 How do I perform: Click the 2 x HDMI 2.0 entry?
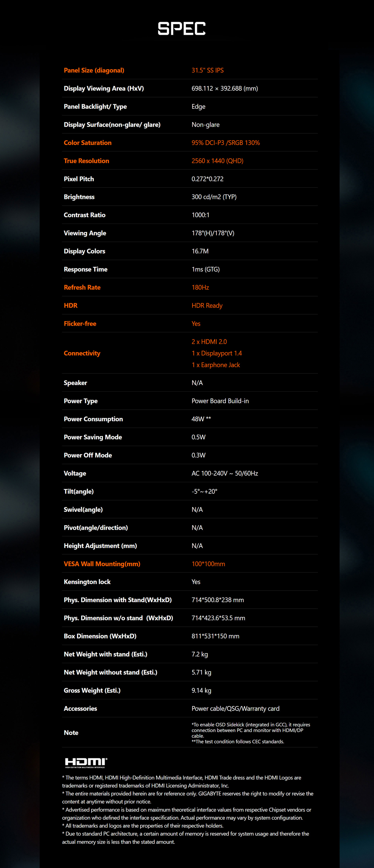click(x=209, y=342)
